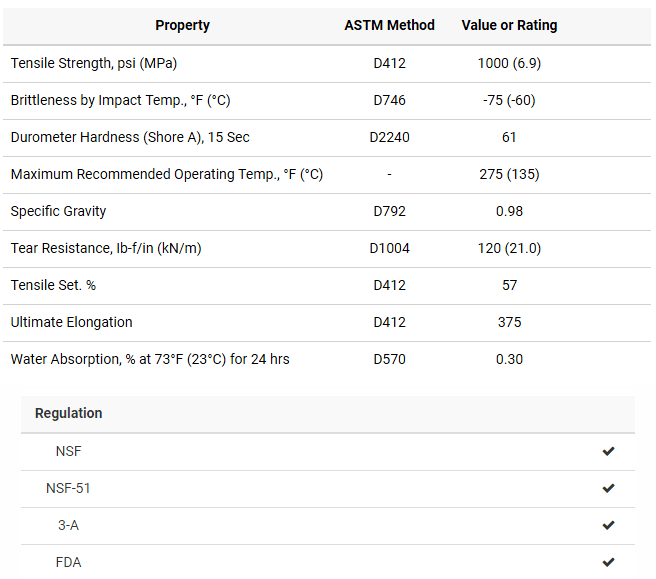Viewport: 656px width, 579px height.
Task: Click the Water Absorption value 0.30
Action: point(509,359)
